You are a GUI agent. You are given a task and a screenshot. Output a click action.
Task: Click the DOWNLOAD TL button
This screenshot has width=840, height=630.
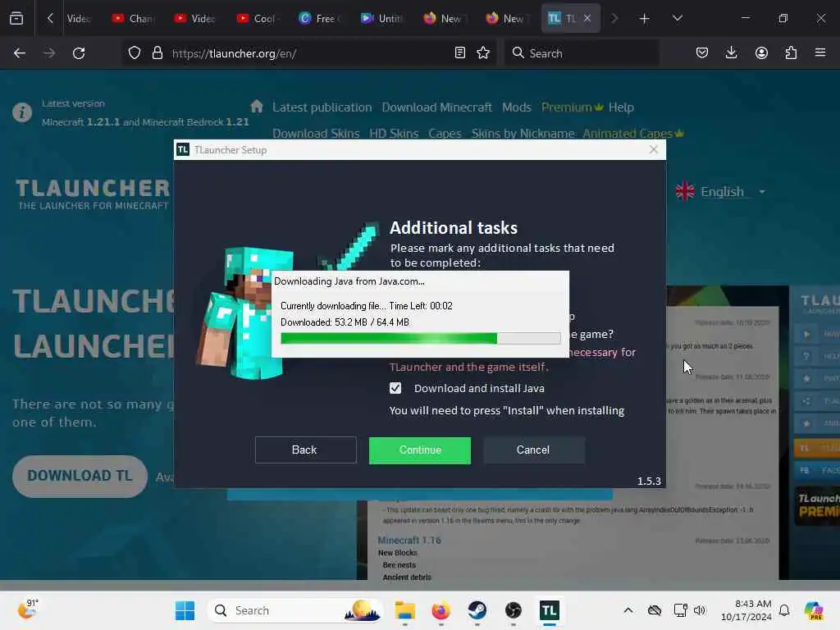pyautogui.click(x=80, y=476)
